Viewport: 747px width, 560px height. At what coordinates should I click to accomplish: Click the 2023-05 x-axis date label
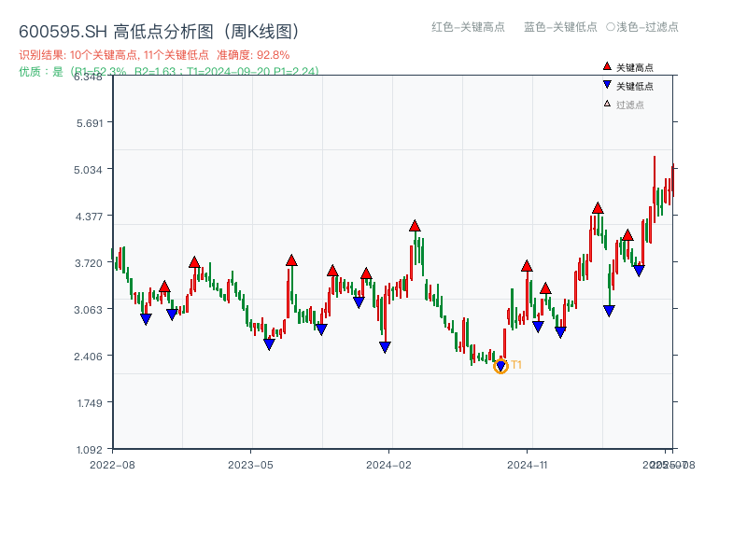tap(250, 465)
